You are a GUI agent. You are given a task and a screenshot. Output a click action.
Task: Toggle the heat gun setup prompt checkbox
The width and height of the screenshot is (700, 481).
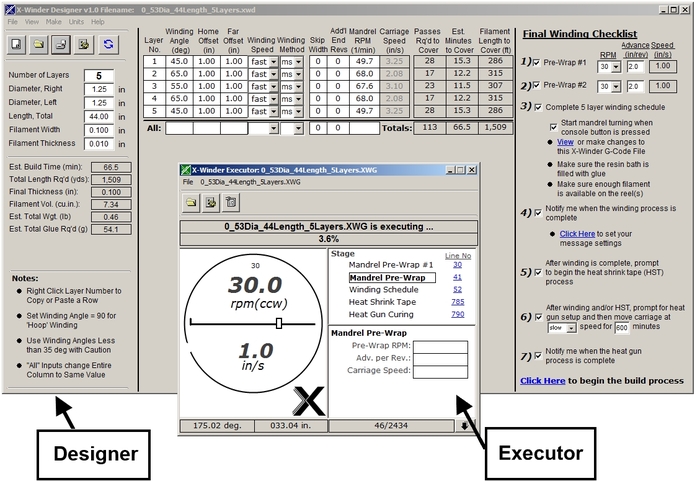539,317
